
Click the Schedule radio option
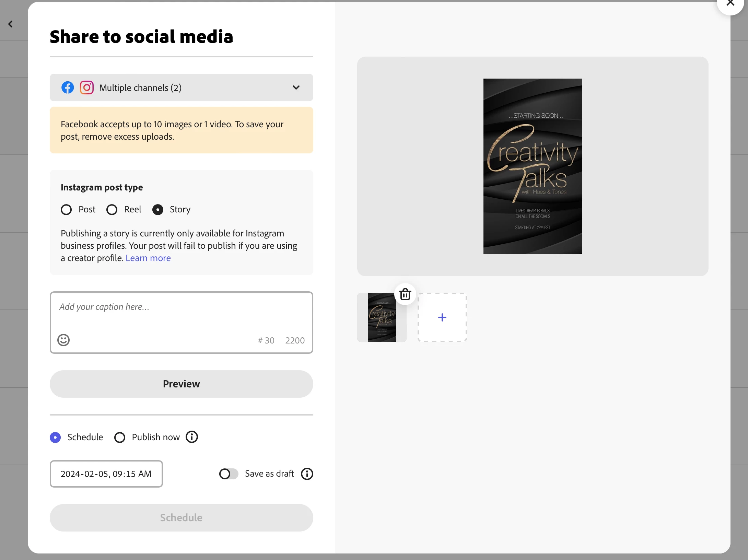coord(56,437)
